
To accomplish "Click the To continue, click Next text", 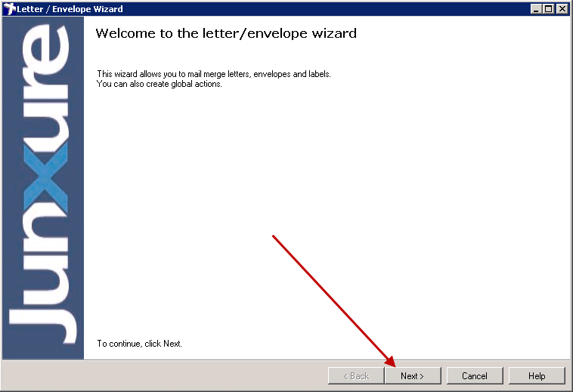I will [x=139, y=344].
